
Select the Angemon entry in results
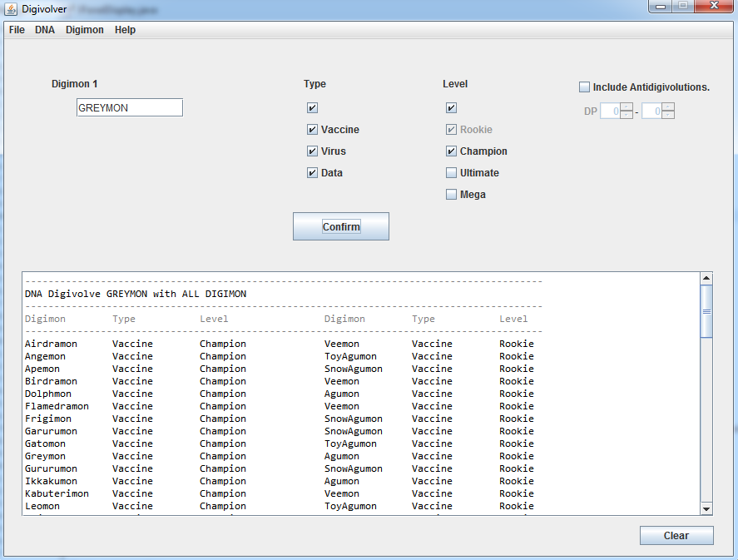tap(45, 356)
